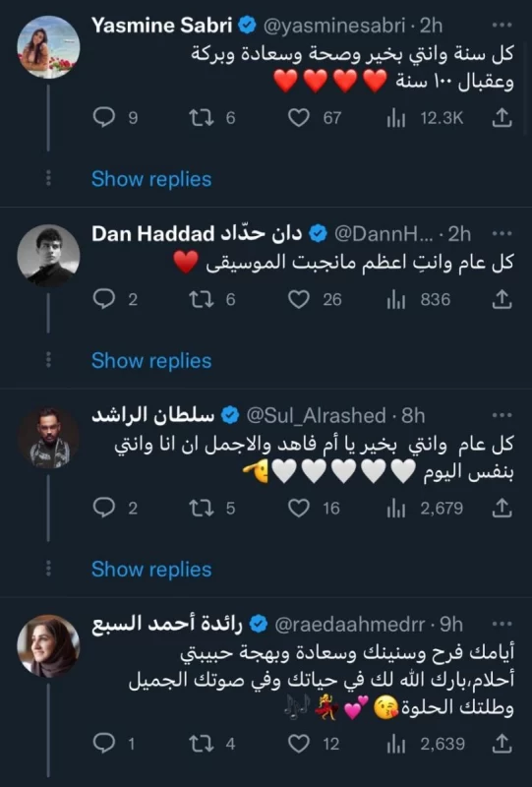Share Dan Haddad's tweet
Screen dimensions: 532x787
click(502, 300)
